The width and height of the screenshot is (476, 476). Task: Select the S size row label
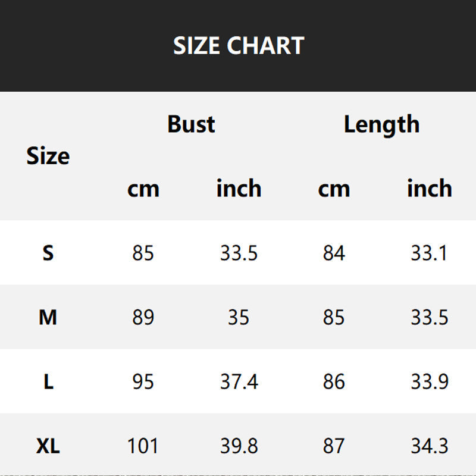[48, 253]
